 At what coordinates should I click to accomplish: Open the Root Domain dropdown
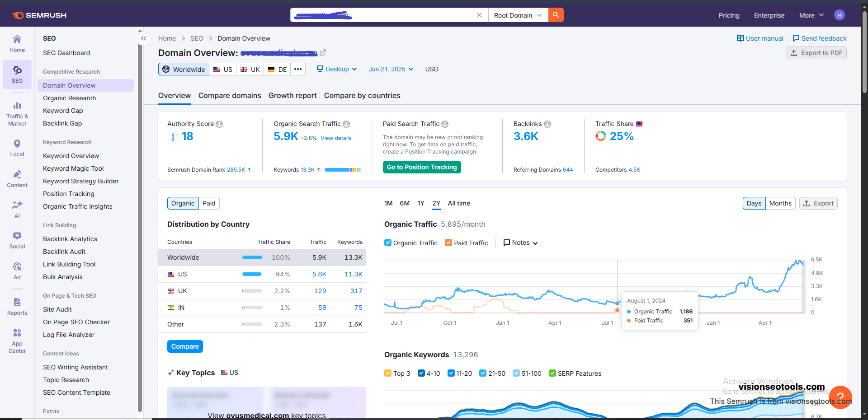click(518, 15)
